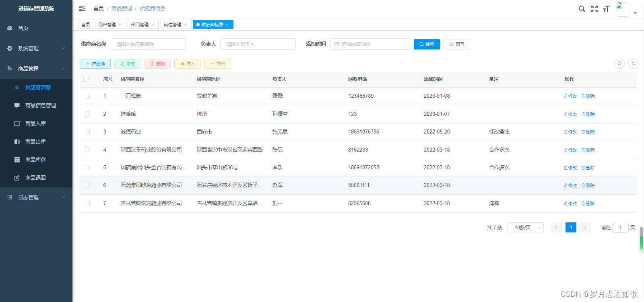Click the 首页 dashboard sidebar item
644x302 pixels.
pos(36,28)
